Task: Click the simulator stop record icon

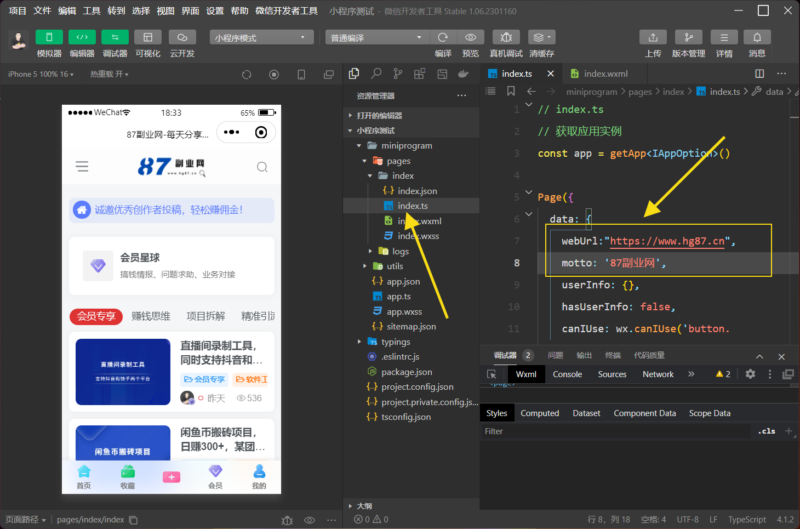Action: (x=274, y=74)
